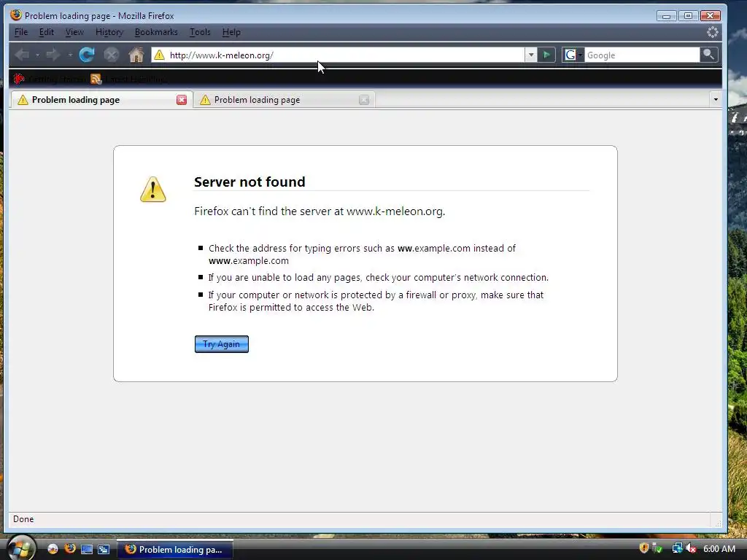
Task: Close the second Problem loading page tab
Action: tap(364, 100)
